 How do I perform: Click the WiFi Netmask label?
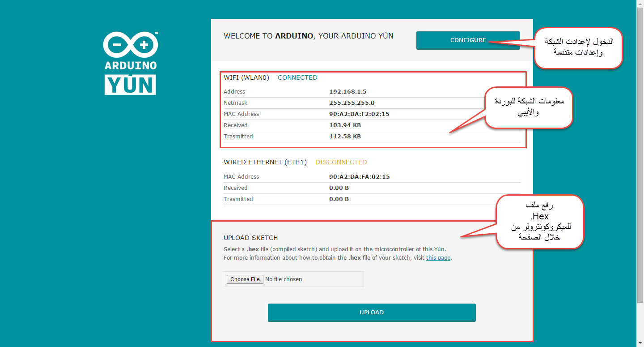pyautogui.click(x=236, y=103)
